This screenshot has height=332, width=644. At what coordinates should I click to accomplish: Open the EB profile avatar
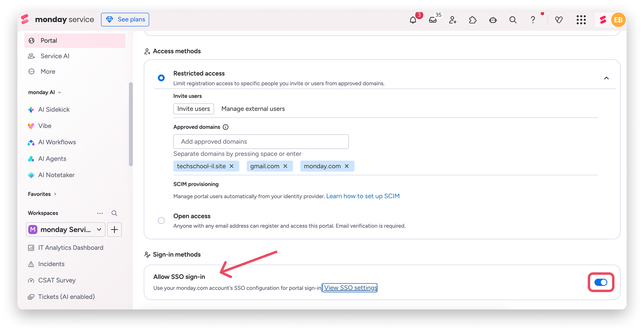pos(618,20)
